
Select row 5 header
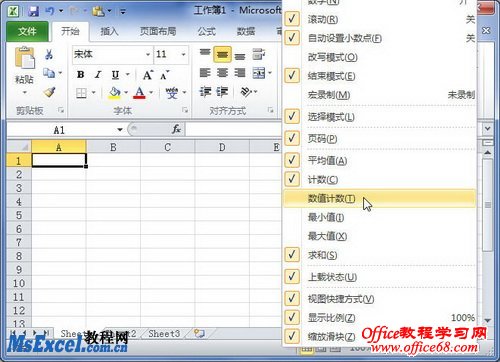pyautogui.click(x=19, y=215)
